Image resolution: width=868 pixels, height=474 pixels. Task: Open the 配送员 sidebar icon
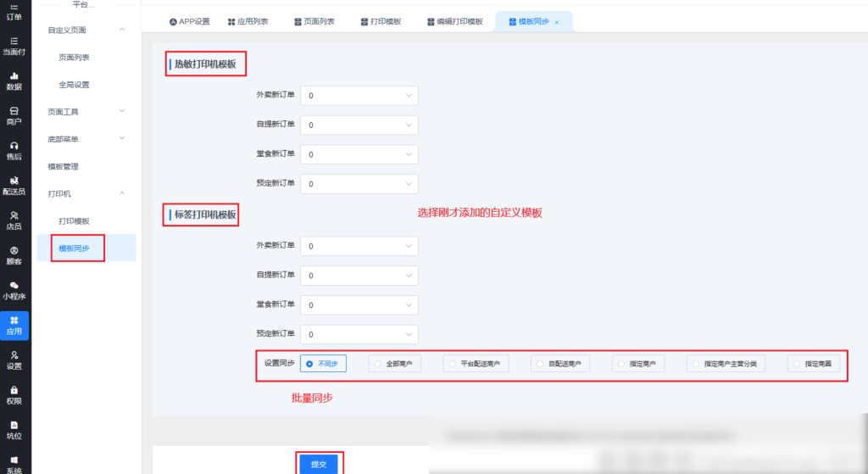coord(14,185)
